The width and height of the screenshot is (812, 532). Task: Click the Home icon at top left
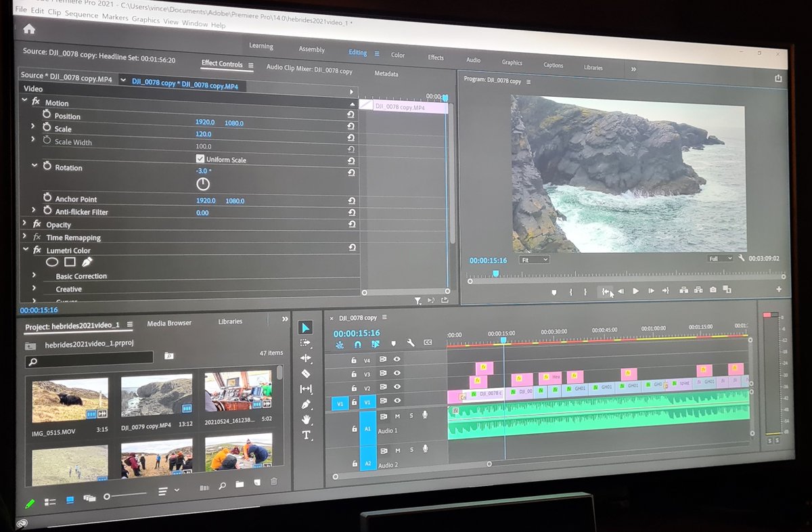28,29
